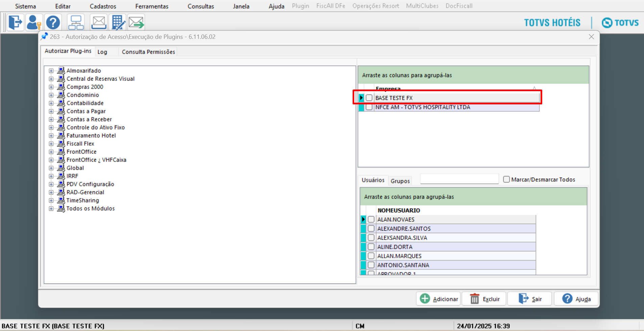Open the Sistema menu
Viewport: 644px width, 331px height.
pyautogui.click(x=25, y=6)
